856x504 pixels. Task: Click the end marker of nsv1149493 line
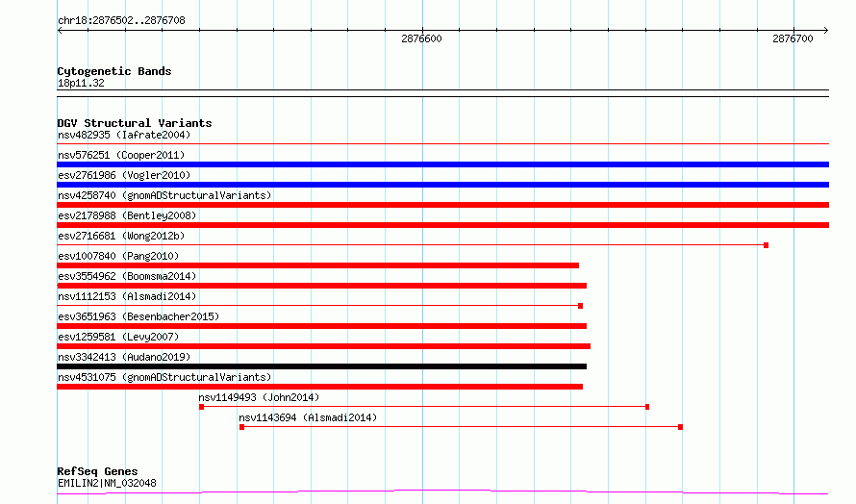click(x=647, y=407)
